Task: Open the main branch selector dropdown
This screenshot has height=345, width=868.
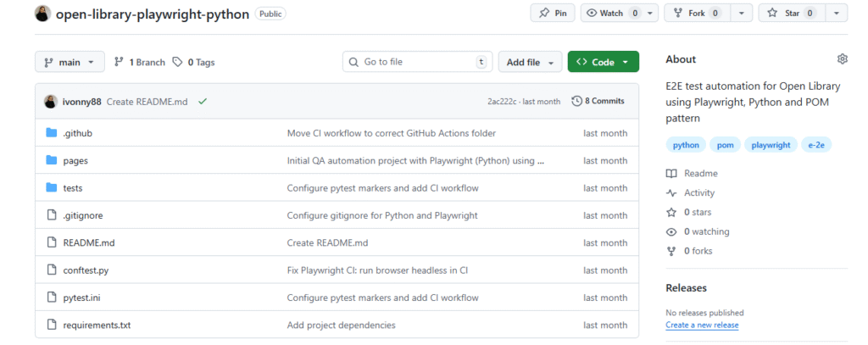Action: pos(70,62)
